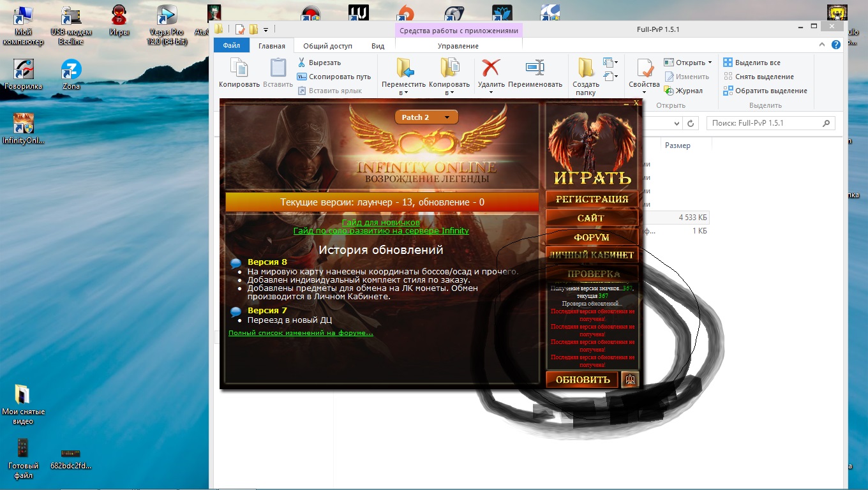Open the Файл tab in Explorer

click(232, 45)
